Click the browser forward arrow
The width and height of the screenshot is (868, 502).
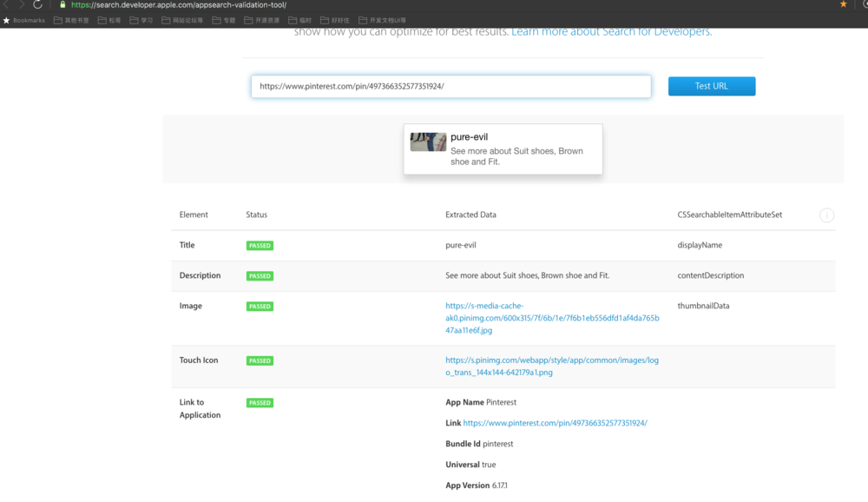point(23,4)
